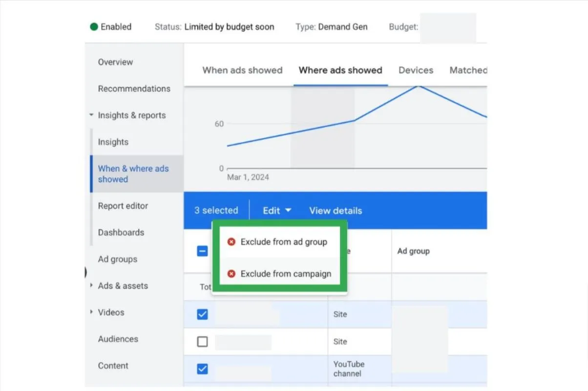The image size is (588, 391).
Task: Open the Insights sidebar item
Action: tap(113, 142)
